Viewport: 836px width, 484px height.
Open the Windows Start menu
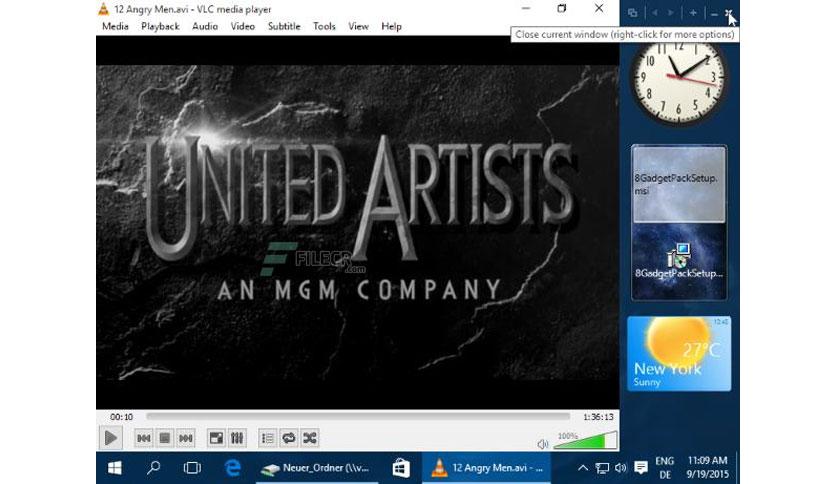tap(115, 468)
